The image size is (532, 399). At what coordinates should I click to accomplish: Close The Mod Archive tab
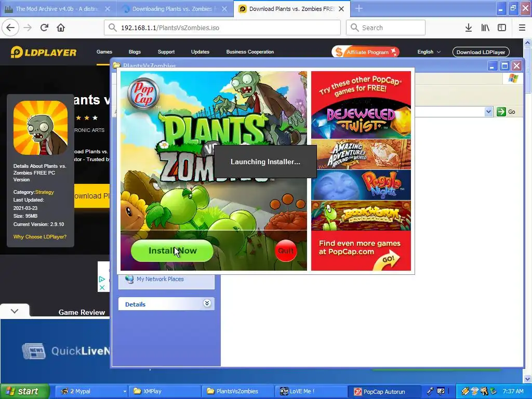(108, 9)
